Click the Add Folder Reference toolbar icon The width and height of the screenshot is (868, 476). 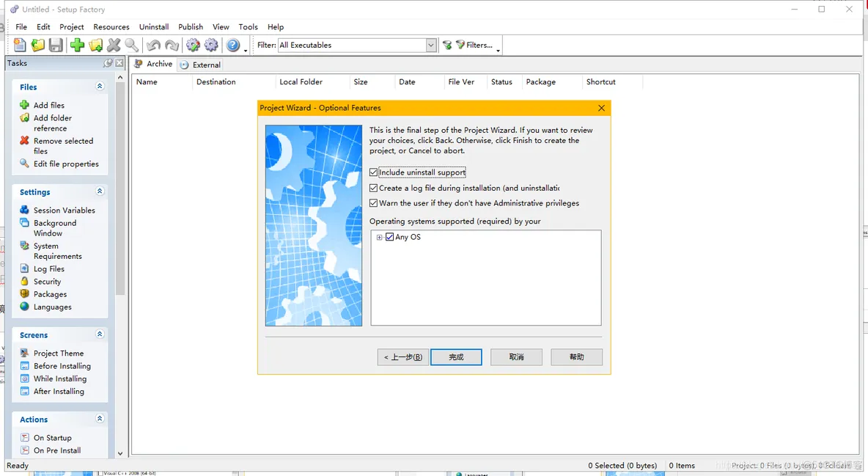(x=96, y=45)
